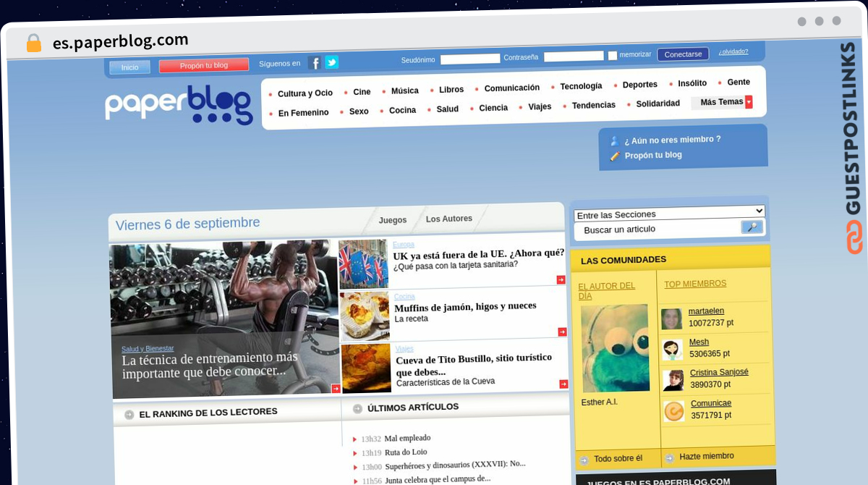Screen dimensions: 868x485
Task: Click the El ranking de los lectores bullet icon
Action: tap(129, 415)
